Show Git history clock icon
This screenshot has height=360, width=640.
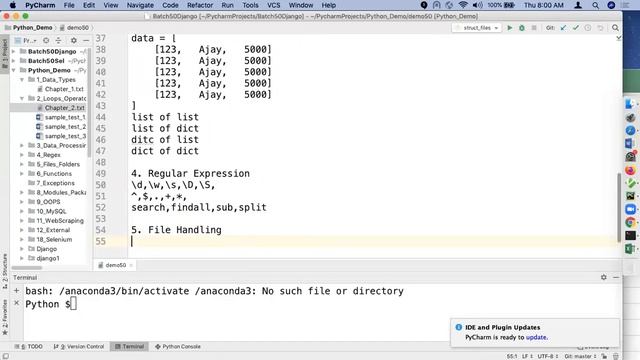click(588, 28)
